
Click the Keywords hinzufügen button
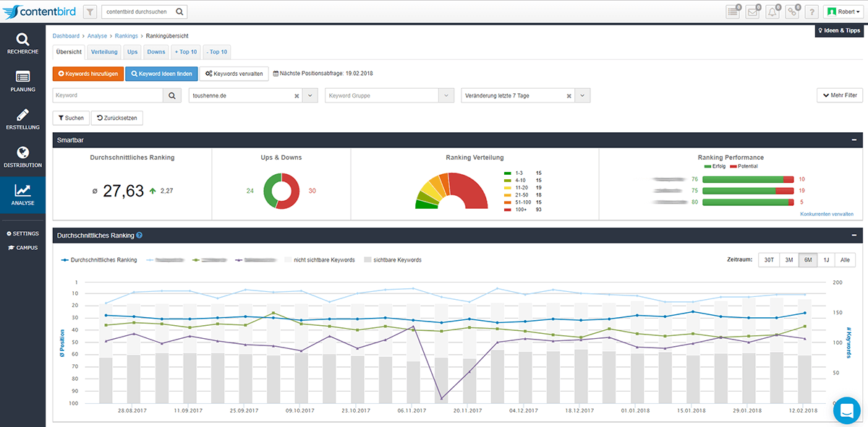coord(88,74)
